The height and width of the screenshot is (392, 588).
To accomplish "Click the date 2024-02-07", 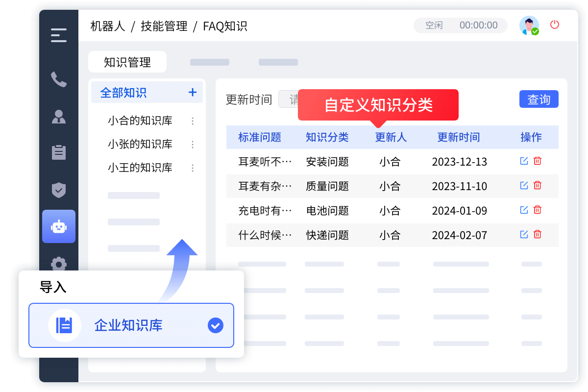I will click(x=460, y=235).
